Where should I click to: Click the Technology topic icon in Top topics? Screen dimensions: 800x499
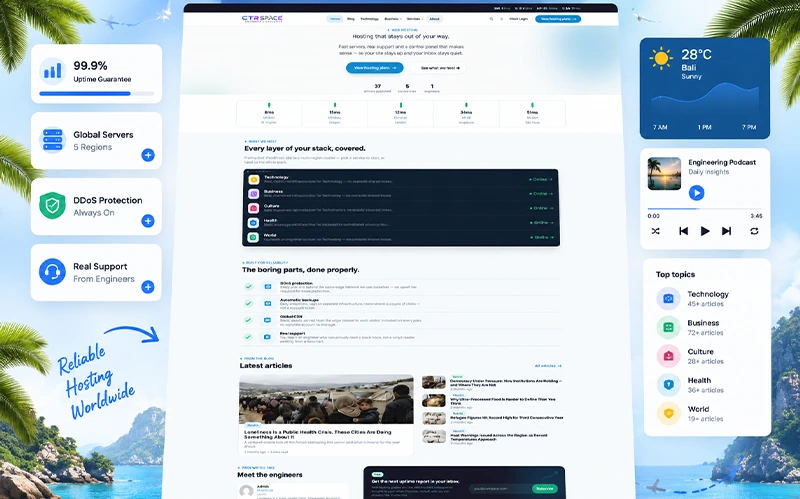(x=668, y=298)
